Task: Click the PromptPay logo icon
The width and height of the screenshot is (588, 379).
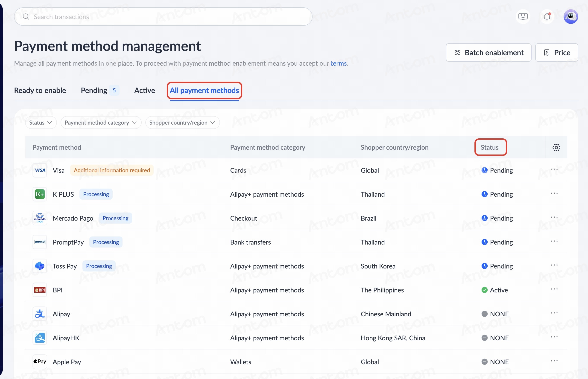Action: click(x=40, y=242)
